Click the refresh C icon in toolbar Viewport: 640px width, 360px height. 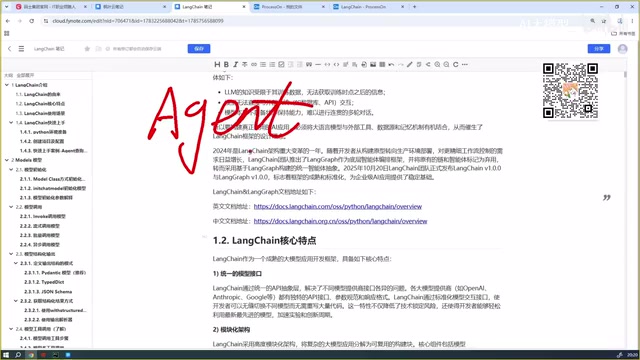point(456,64)
